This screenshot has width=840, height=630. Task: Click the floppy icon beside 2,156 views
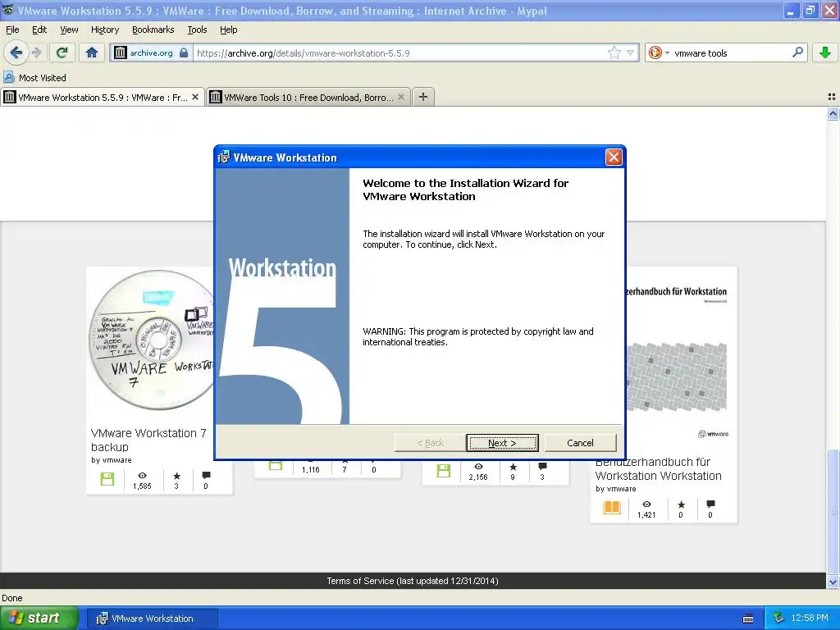tap(444, 470)
